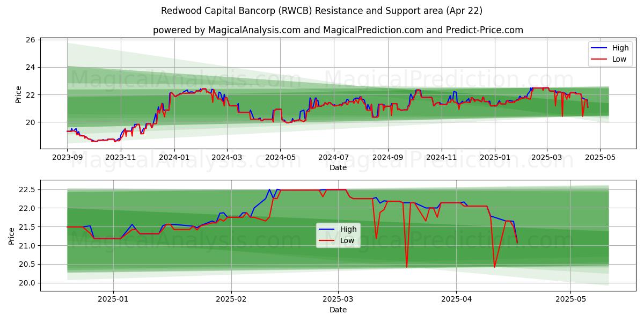Click the '2024-03' date tick label

(x=226, y=158)
